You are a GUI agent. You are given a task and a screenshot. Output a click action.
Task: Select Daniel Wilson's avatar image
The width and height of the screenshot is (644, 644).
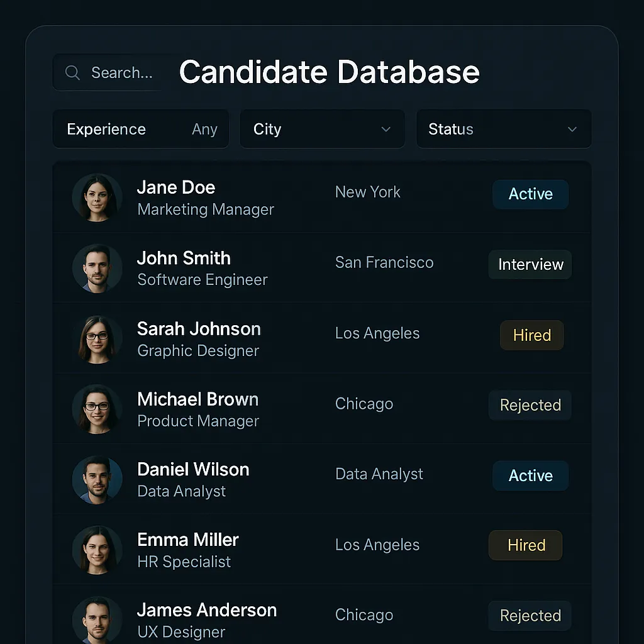pyautogui.click(x=97, y=480)
